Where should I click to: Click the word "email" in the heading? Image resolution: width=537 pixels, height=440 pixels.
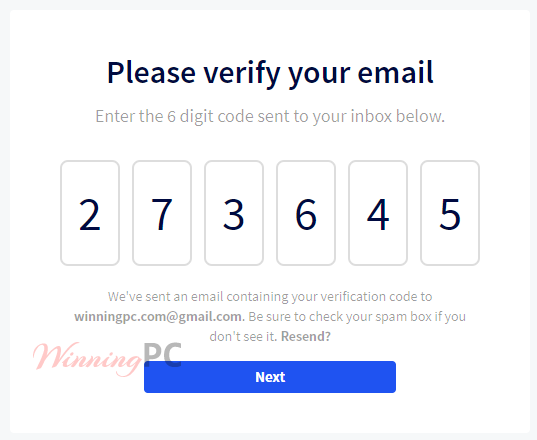coord(396,73)
